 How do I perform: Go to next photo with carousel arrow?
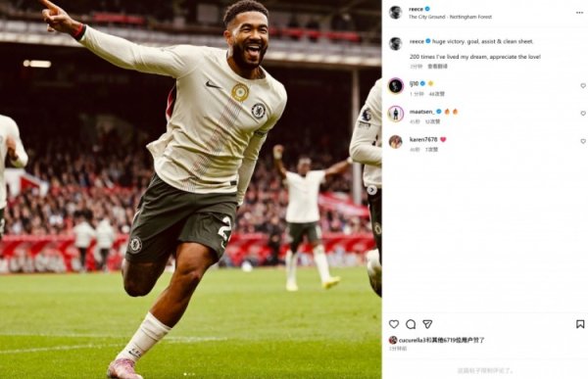(x=371, y=190)
